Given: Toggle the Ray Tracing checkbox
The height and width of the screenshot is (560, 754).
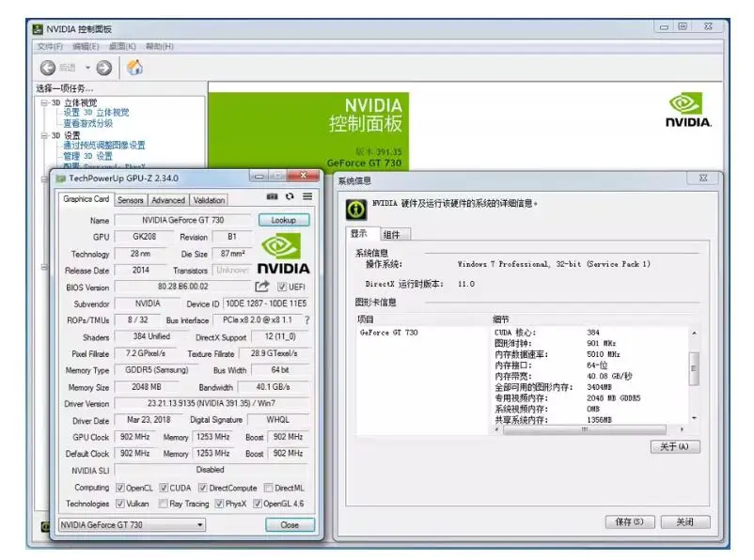Looking at the screenshot, I should click(164, 504).
